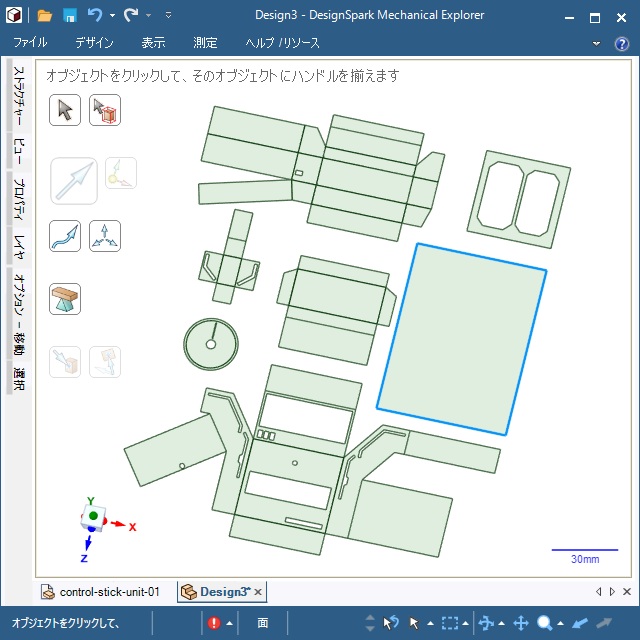Viewport: 640px width, 640px height.
Task: Expand the error indicator arrow in status bar
Action: (x=229, y=623)
